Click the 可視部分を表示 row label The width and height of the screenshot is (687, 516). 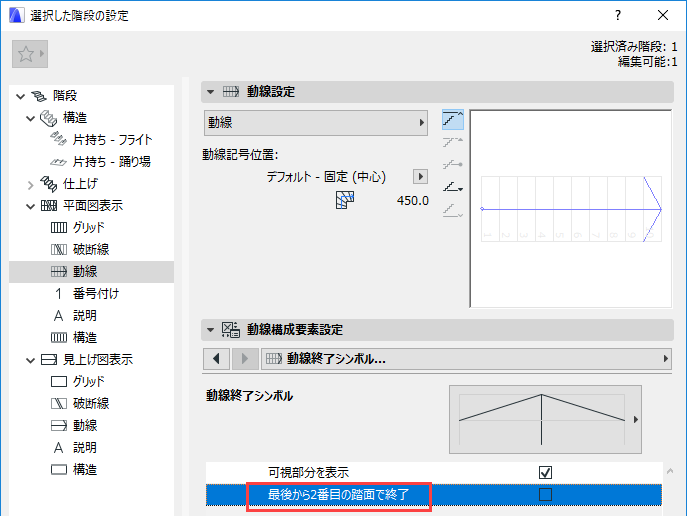tap(308, 473)
